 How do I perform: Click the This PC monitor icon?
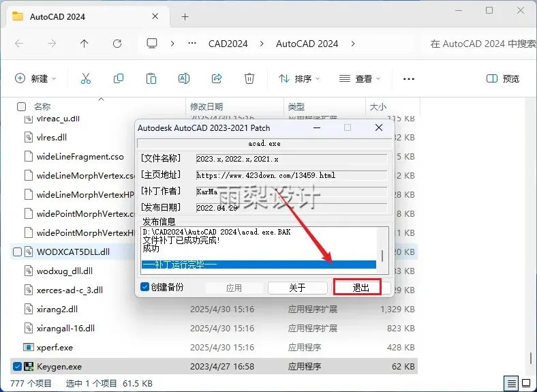(x=152, y=44)
